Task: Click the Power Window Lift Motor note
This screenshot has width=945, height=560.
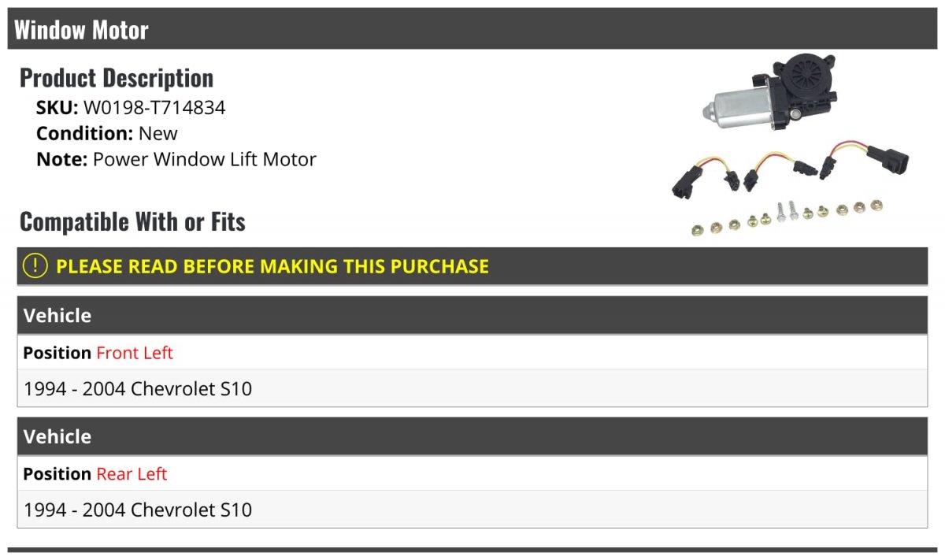Action: point(205,159)
